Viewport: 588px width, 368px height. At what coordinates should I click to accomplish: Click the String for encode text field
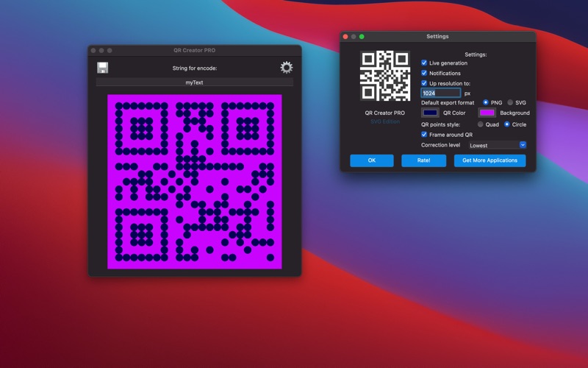pos(195,82)
